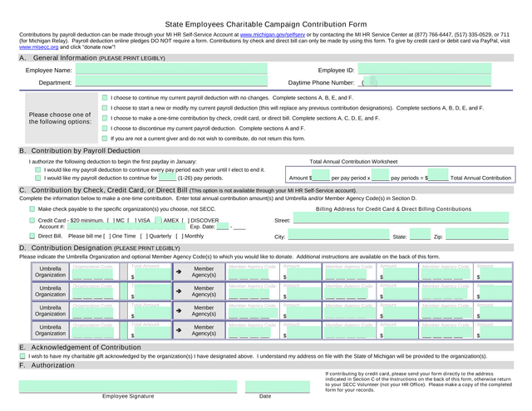Click the Amount $ per pay period field
The height and width of the screenshot is (411, 532).
[x=321, y=175]
